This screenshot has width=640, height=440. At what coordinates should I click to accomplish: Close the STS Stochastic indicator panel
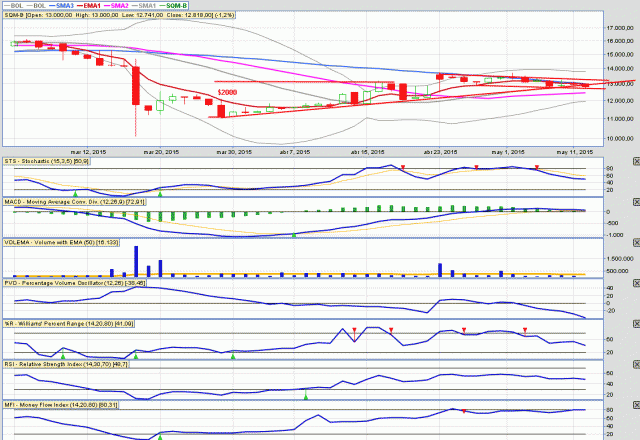[636, 162]
